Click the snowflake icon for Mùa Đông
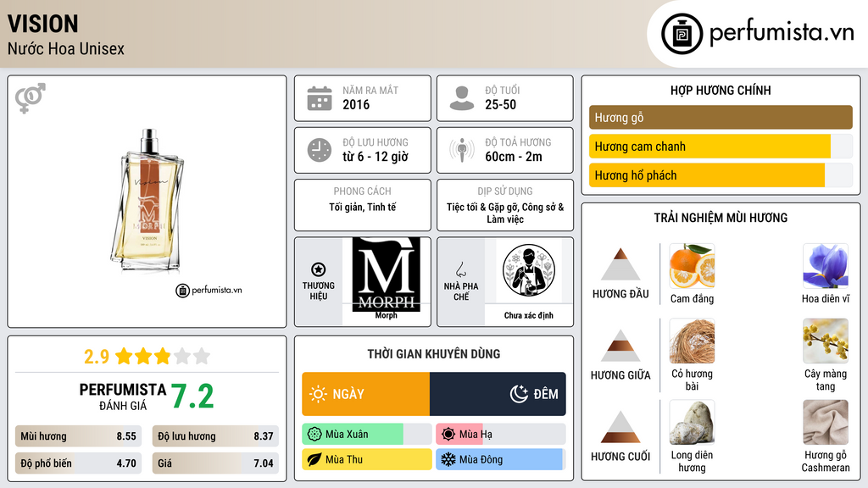Image resolution: width=868 pixels, height=488 pixels. 448,459
